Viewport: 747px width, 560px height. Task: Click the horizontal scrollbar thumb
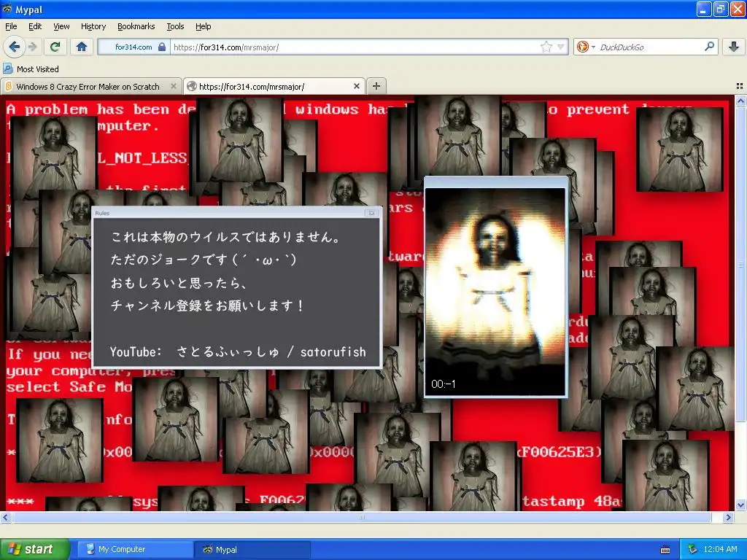pyautogui.click(x=360, y=517)
